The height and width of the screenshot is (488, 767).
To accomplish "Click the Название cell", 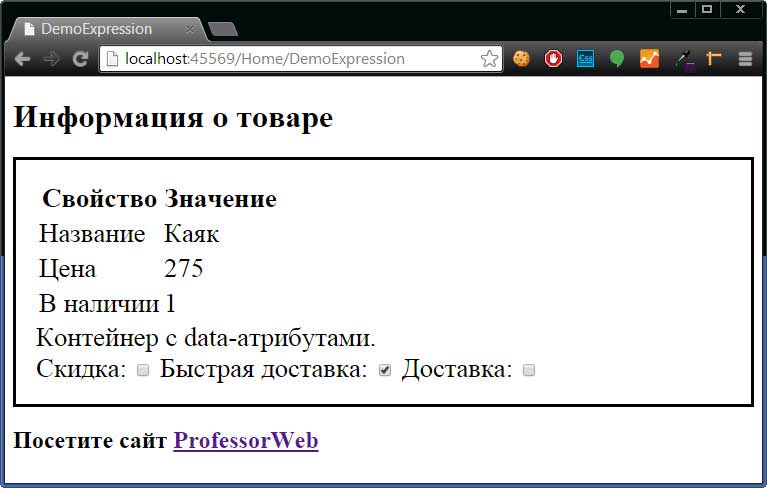I will click(92, 234).
